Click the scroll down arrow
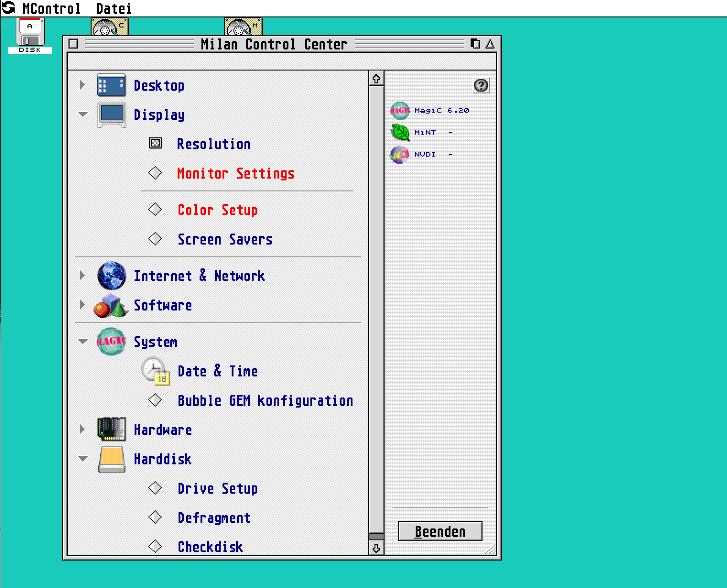This screenshot has width=727, height=588. click(x=376, y=548)
